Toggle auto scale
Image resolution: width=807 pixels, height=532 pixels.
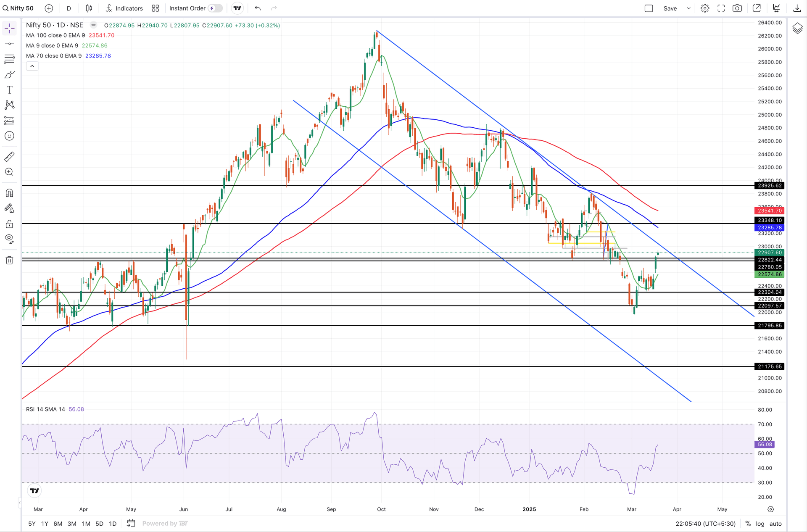click(775, 524)
